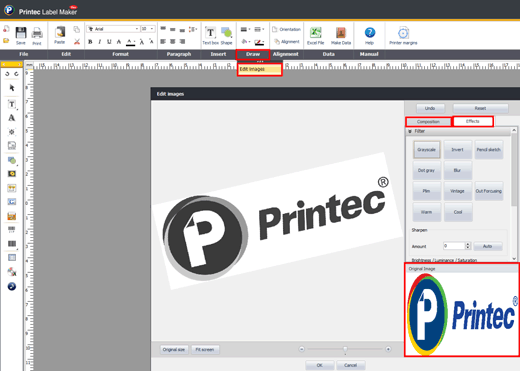Click the Save disk icon
520x371 pixels.
21,33
